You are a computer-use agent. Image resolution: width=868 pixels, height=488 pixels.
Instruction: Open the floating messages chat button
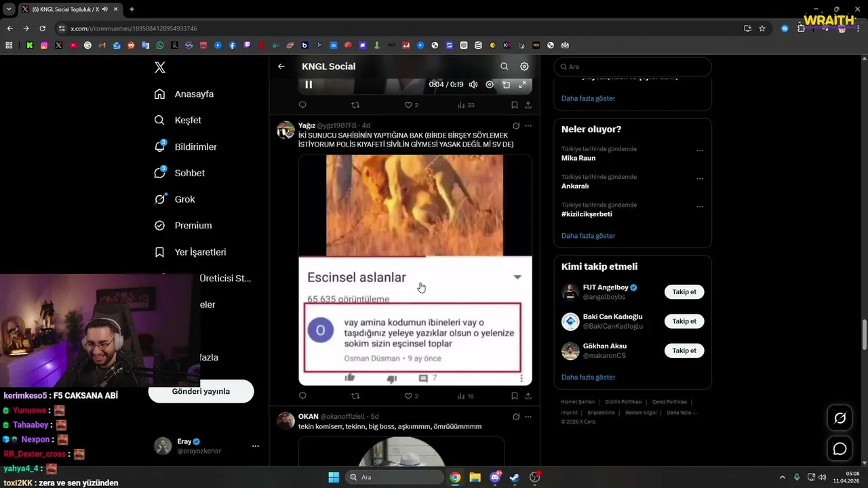click(840, 449)
